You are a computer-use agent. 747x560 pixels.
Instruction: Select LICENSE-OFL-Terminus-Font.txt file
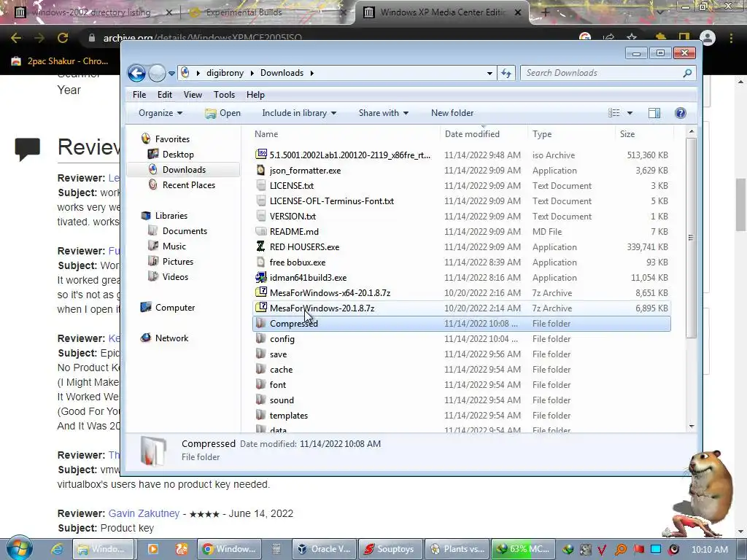[x=332, y=201]
